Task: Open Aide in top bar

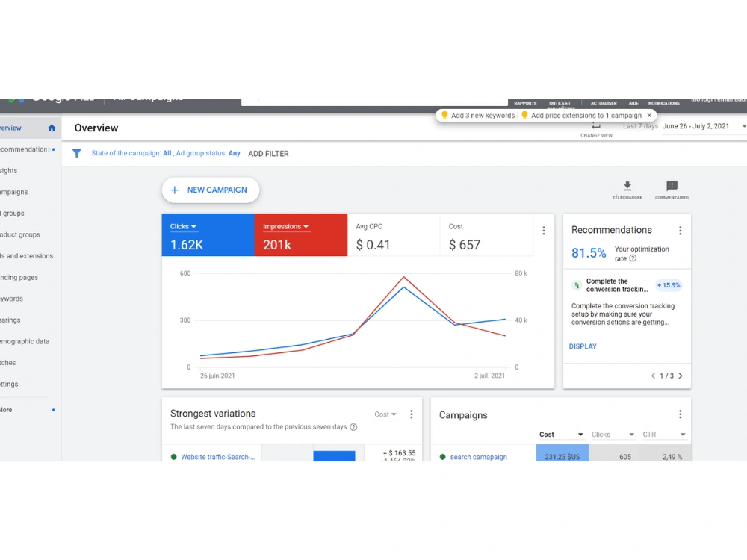Action: click(x=633, y=103)
